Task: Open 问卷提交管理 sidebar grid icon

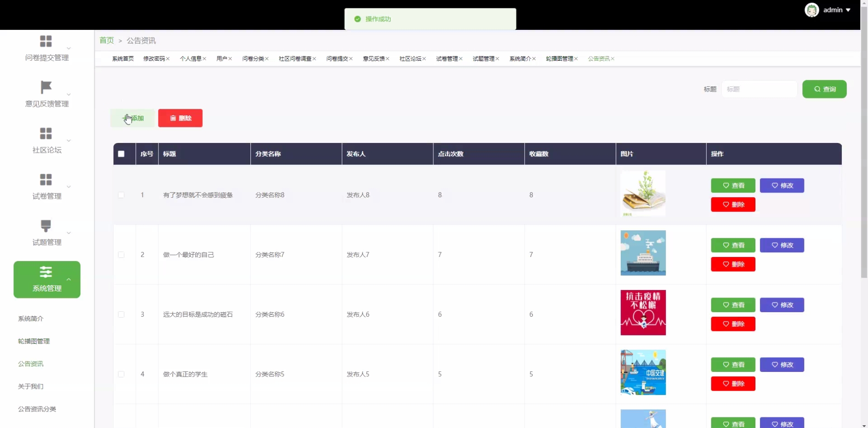Action: 45,41
